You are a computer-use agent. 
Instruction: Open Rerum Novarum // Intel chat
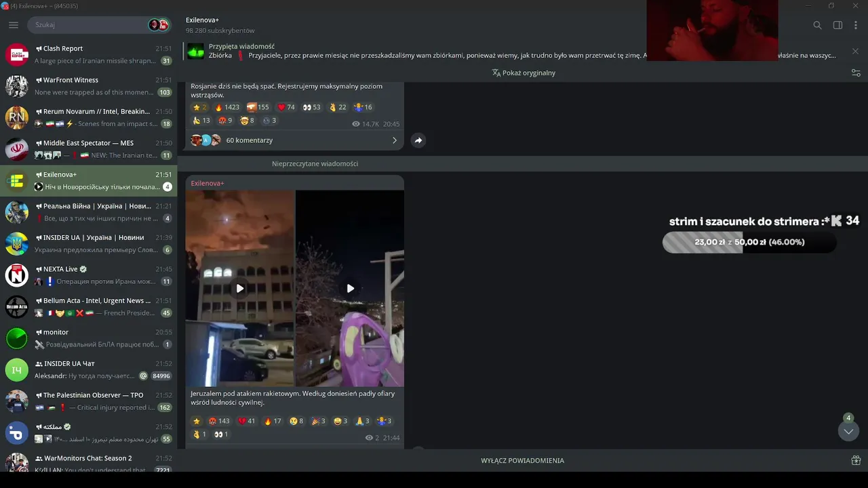(89, 117)
